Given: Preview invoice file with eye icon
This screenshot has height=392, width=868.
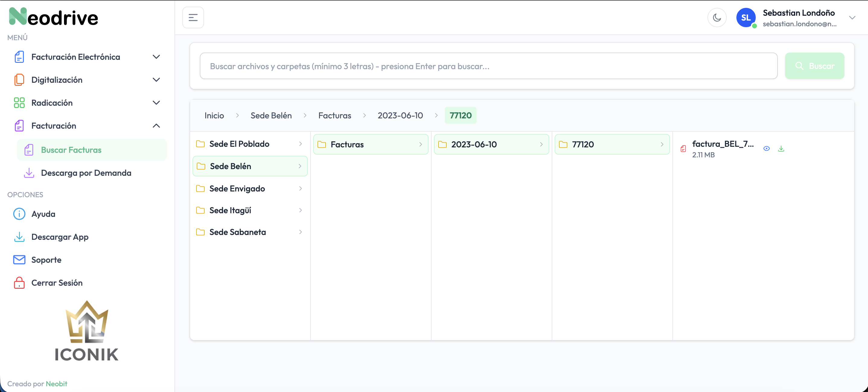Looking at the screenshot, I should click(x=766, y=149).
